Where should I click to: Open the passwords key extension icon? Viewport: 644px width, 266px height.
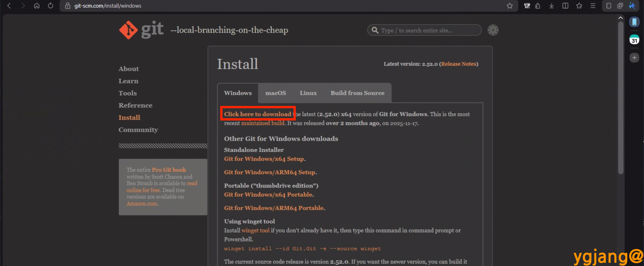[527, 6]
